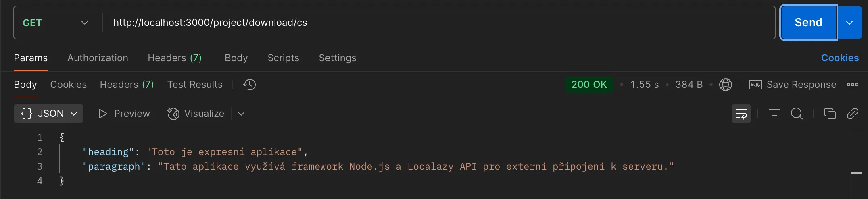868x199 pixels.
Task: Expand the Send options arrow
Action: pyautogui.click(x=849, y=23)
